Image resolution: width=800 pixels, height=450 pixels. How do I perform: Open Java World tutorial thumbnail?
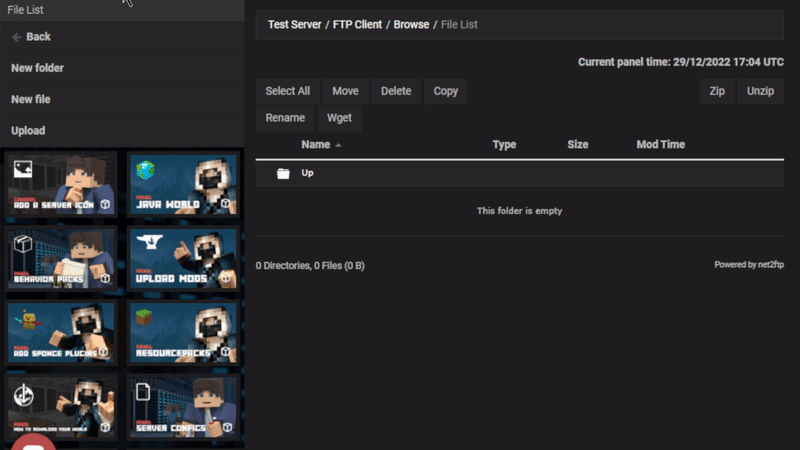point(183,184)
